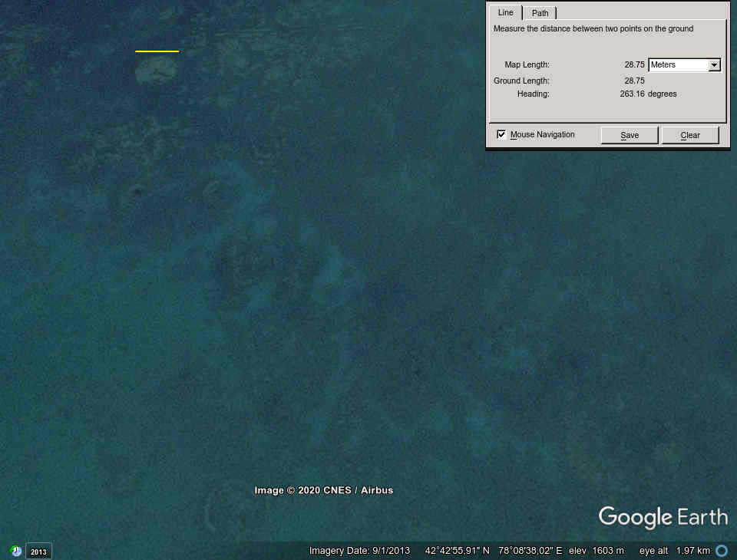The height and width of the screenshot is (560, 737).
Task: Click the latitude longitude coordinates readout
Action: click(x=494, y=551)
